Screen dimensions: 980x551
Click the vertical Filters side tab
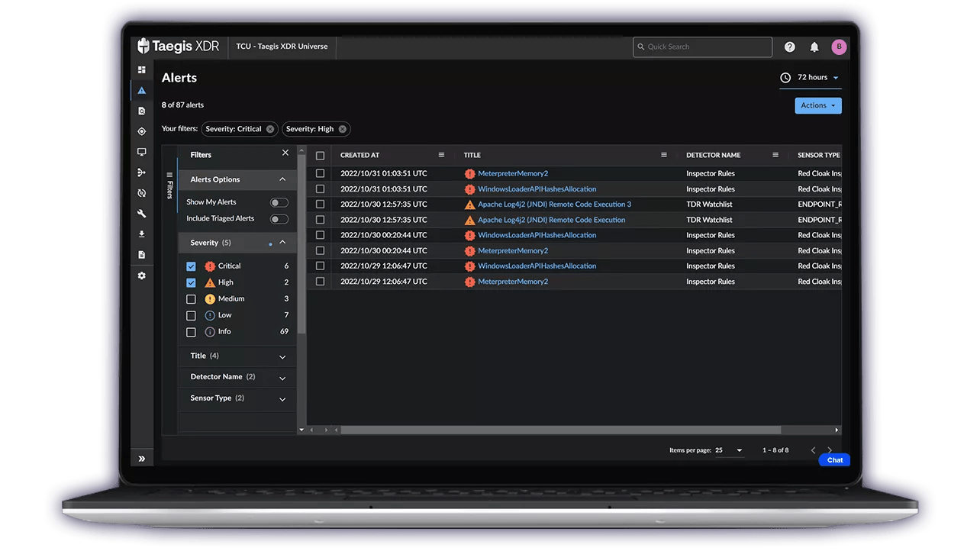pyautogui.click(x=169, y=185)
